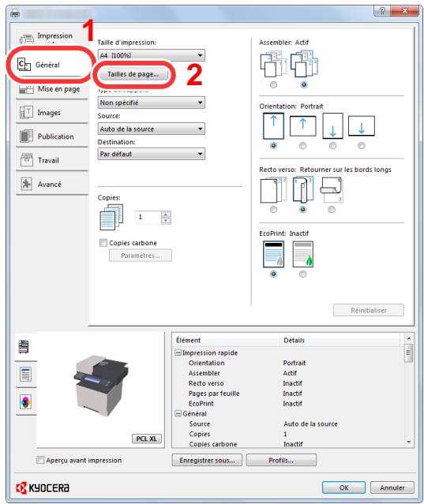Screen dimensions: 424x504
Task: Click the single-sided duplex icon
Action: point(273,189)
